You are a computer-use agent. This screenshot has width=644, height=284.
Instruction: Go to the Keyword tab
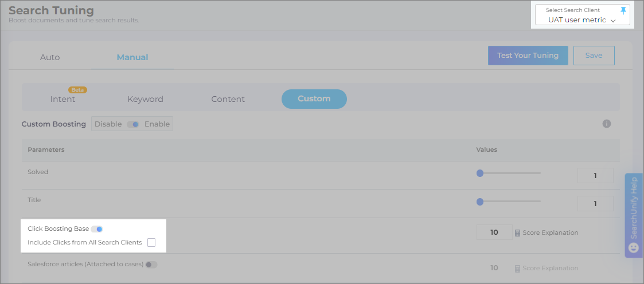(145, 99)
